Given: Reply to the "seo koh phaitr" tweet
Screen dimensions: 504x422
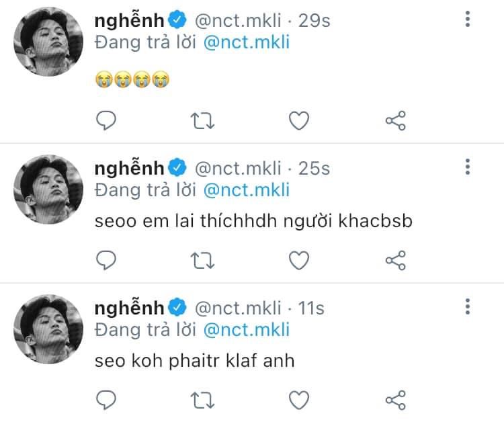Looking at the screenshot, I should tap(107, 400).
